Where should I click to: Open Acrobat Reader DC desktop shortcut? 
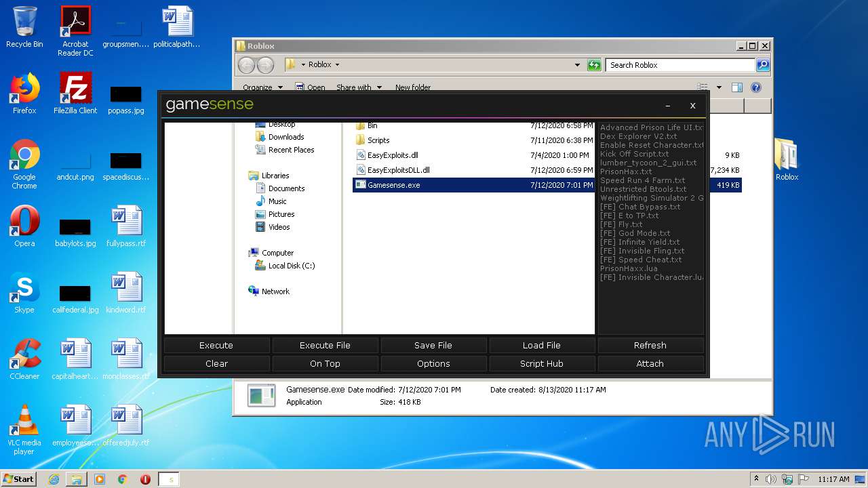pos(75,31)
